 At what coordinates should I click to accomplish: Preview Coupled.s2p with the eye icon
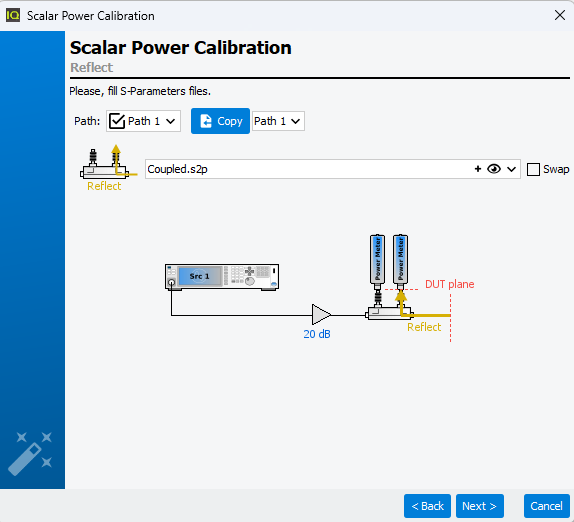click(x=493, y=169)
